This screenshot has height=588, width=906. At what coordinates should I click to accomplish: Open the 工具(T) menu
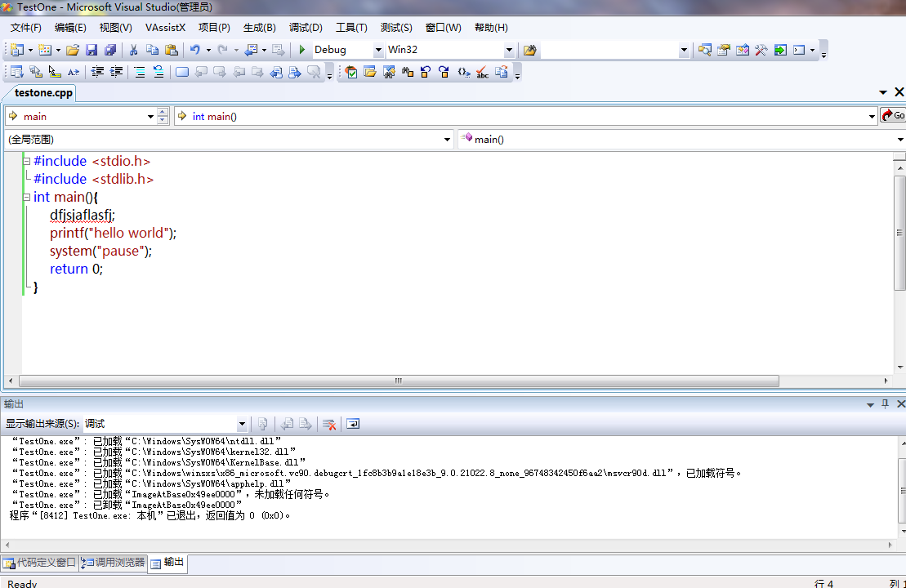coord(351,28)
